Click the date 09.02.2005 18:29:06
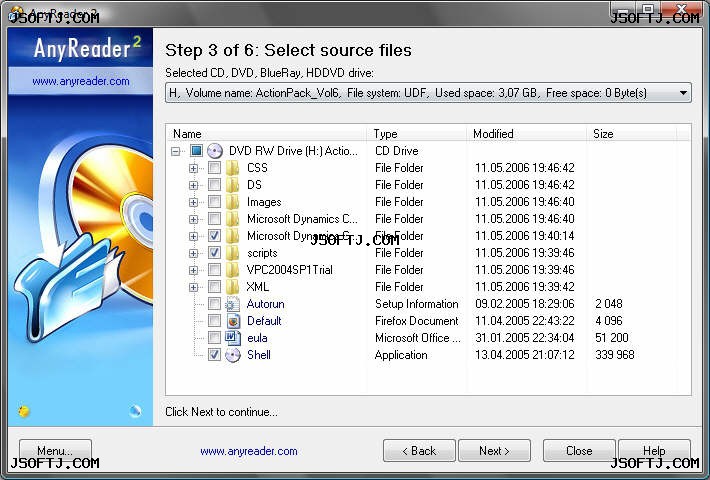 524,304
